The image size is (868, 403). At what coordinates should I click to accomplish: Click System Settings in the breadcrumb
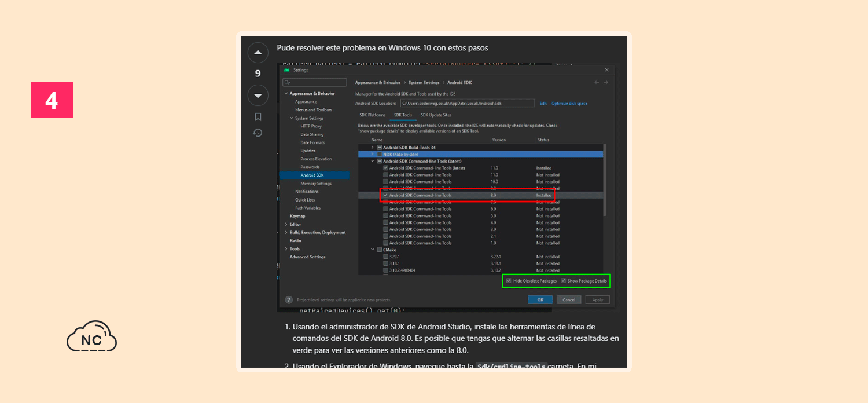pos(424,82)
